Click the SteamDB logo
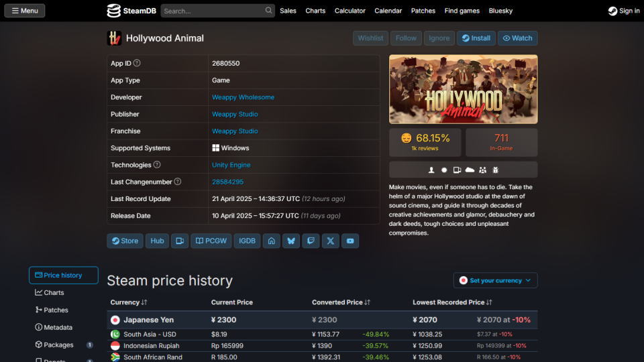The width and height of the screenshot is (644, 362). (131, 11)
